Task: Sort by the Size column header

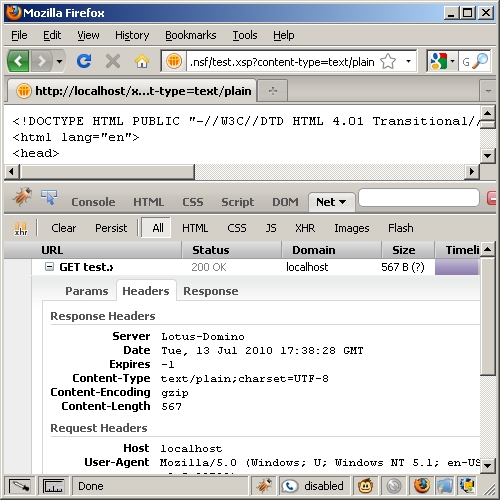Action: [x=408, y=250]
